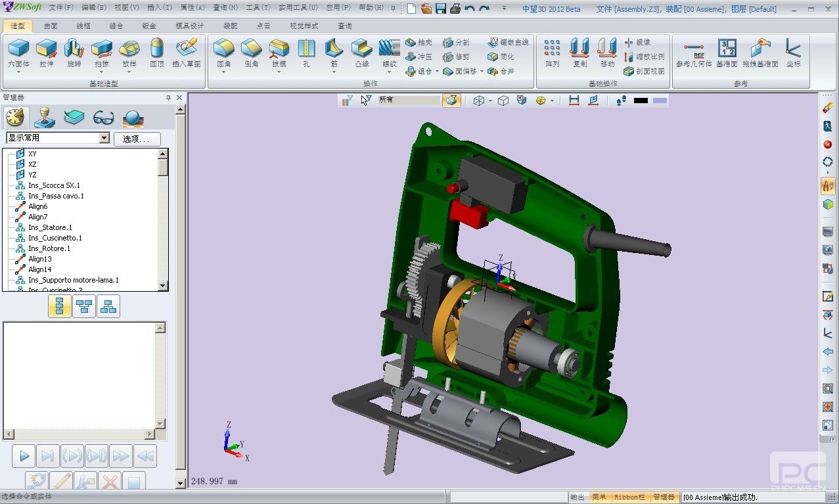
Task: Click the 插入草图 sketch icon
Action: point(185,51)
